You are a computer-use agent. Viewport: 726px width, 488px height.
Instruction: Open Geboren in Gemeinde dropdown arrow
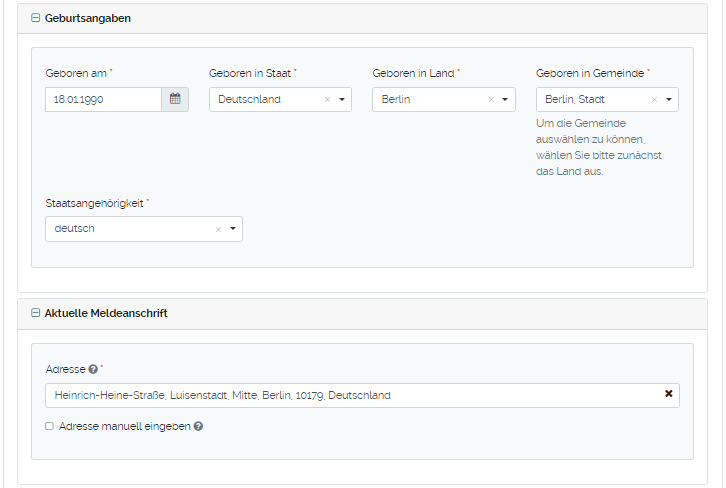[668, 100]
